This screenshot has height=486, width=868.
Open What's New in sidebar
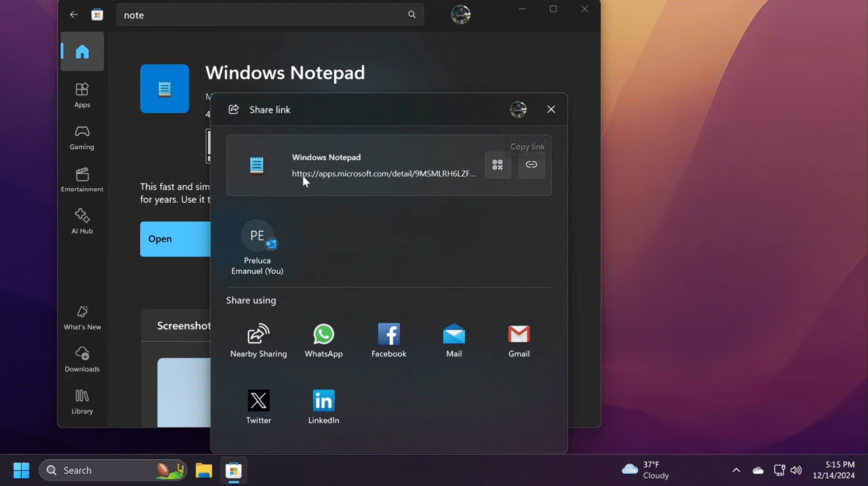click(x=82, y=318)
